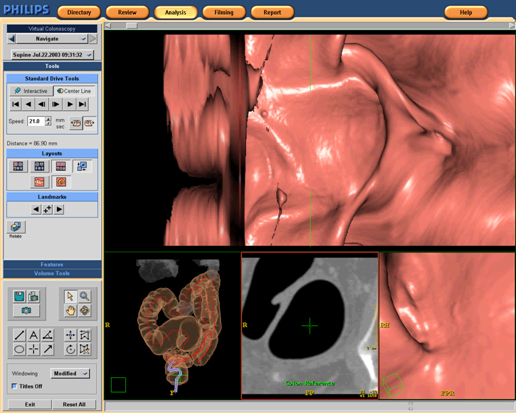Click the floppy disk save icon
This screenshot has width=516, height=413.
point(19,296)
